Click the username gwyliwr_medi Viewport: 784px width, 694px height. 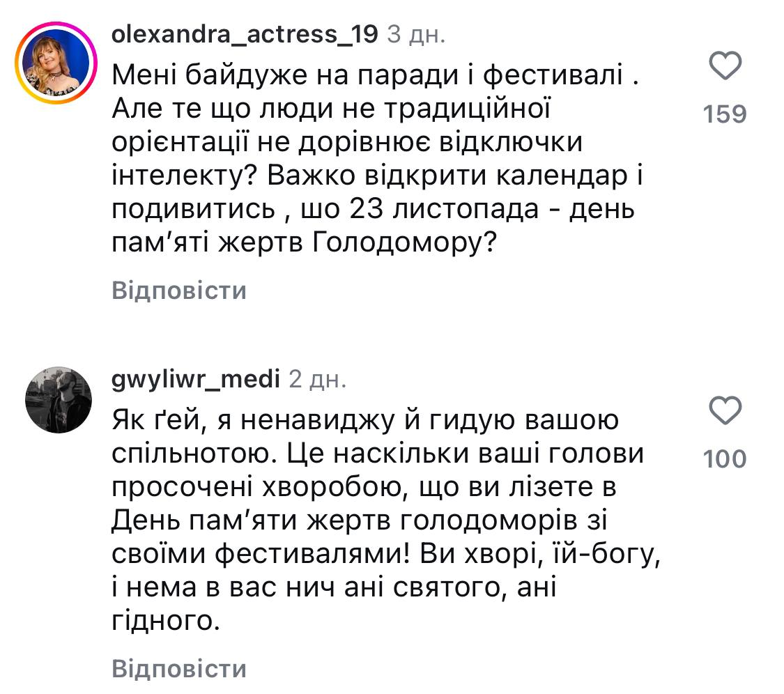pos(195,379)
